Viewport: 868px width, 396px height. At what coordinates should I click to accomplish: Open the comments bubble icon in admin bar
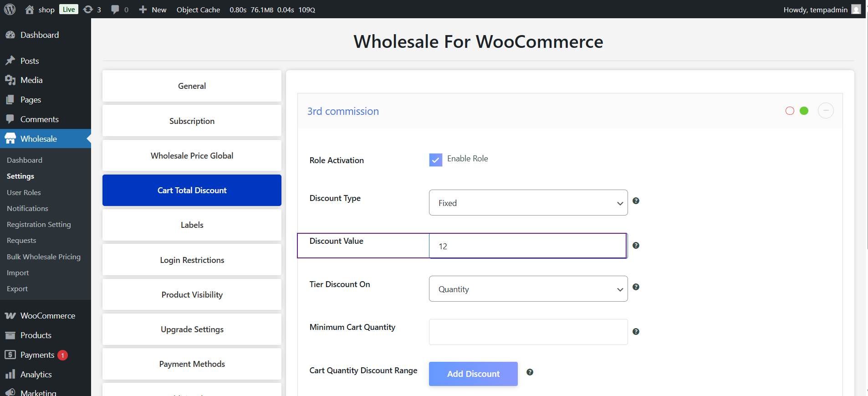click(x=115, y=10)
